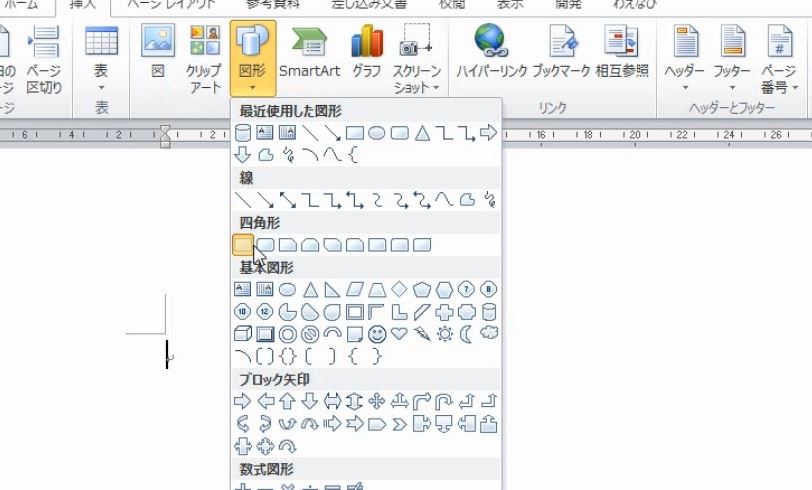This screenshot has width=812, height=490.
Task: Pick the Double Arrow line in 線
Action: (287, 200)
